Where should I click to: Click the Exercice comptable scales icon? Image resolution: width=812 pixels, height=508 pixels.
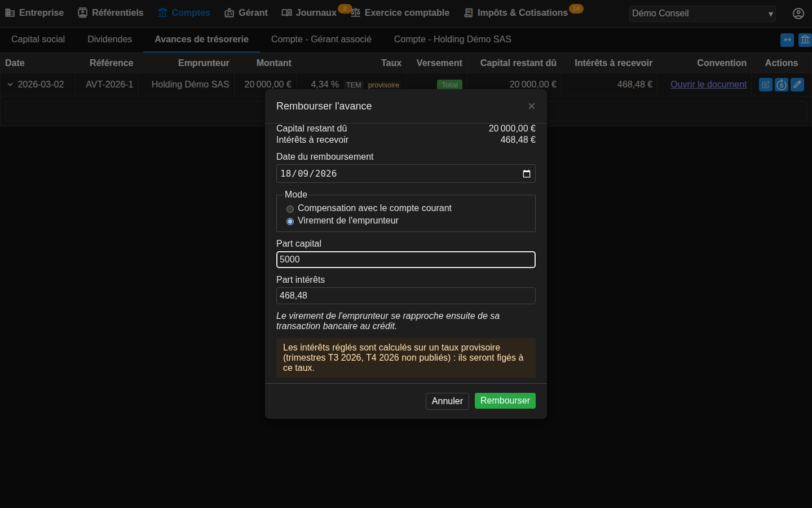click(x=356, y=12)
